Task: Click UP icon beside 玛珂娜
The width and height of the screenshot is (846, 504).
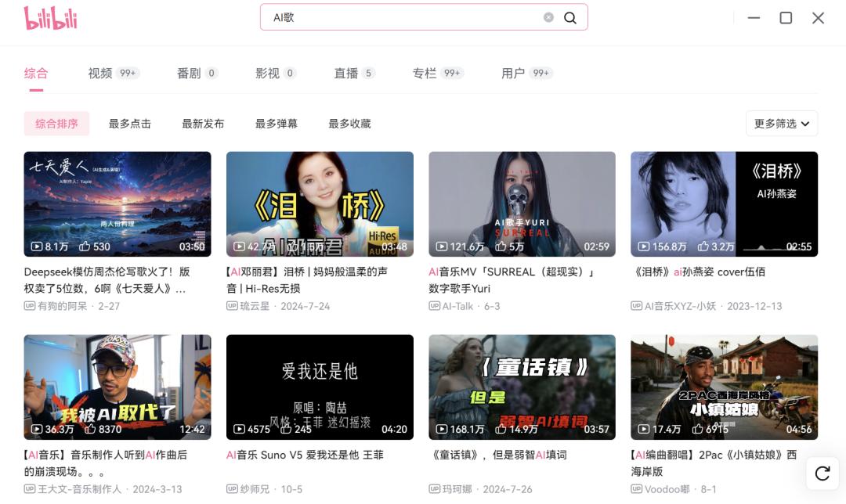Action: (x=434, y=489)
